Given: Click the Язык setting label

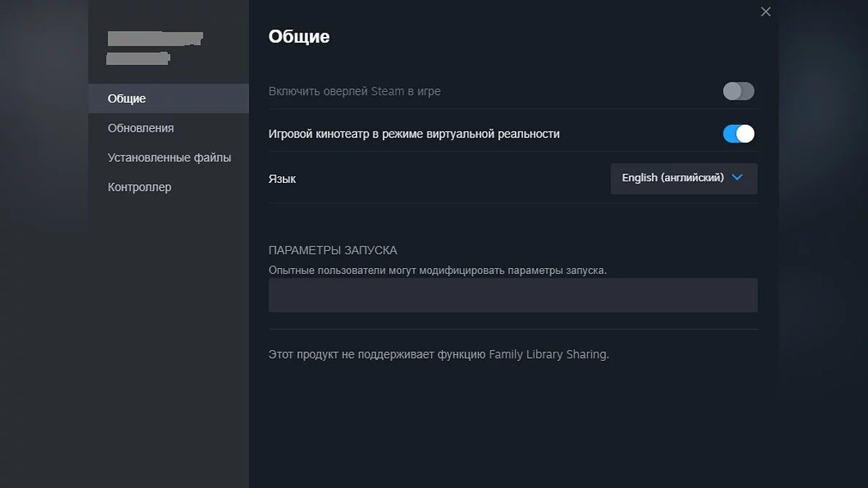Looking at the screenshot, I should [x=282, y=179].
